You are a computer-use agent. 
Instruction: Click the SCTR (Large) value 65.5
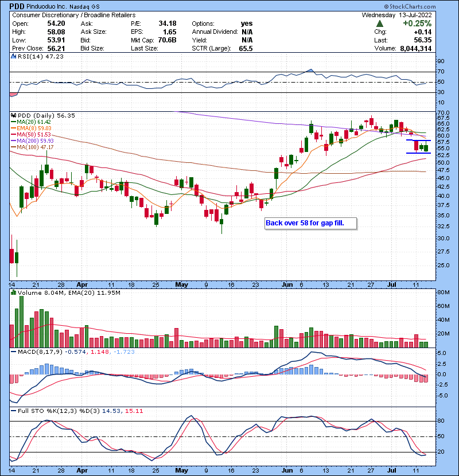click(x=246, y=48)
